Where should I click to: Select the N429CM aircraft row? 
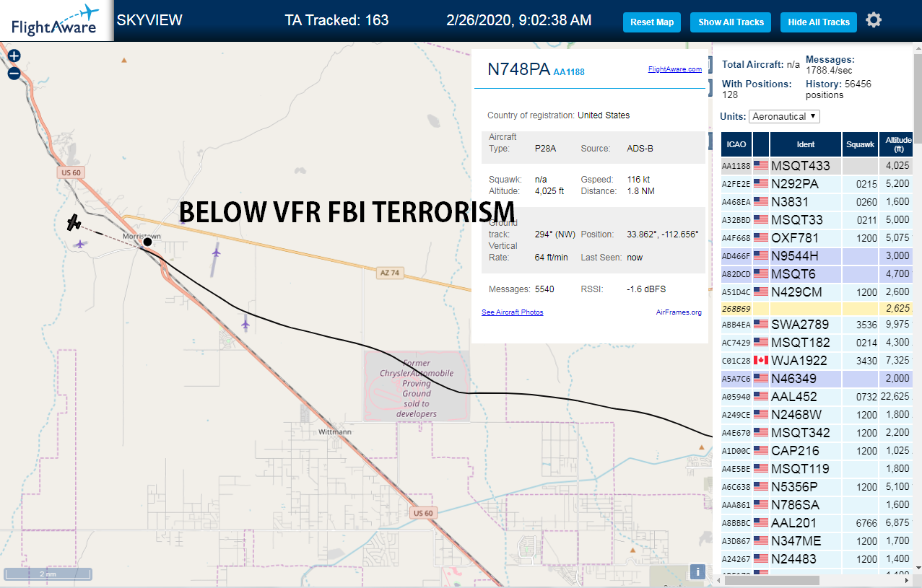pos(817,292)
